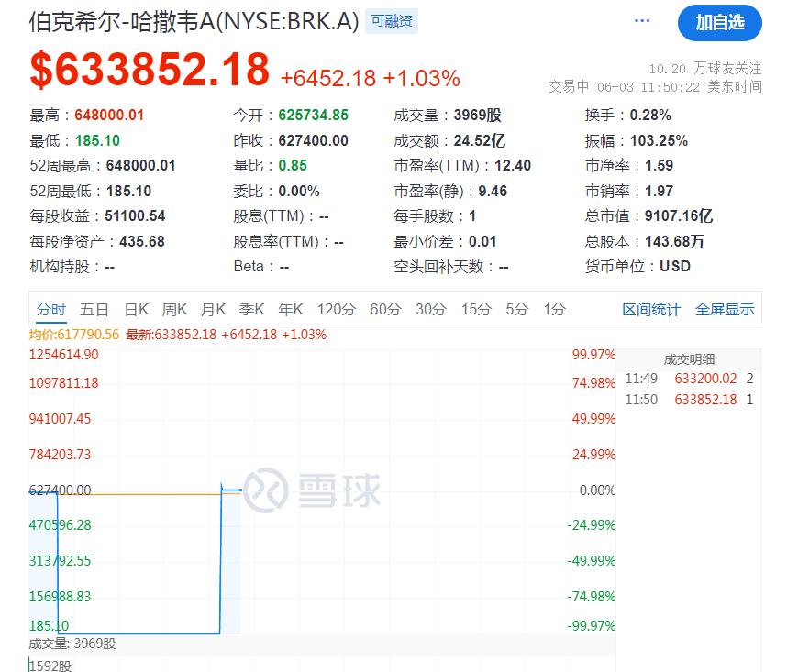Switch to the 分时 intraday tab
Screen dimensions: 787x672
[51, 310]
